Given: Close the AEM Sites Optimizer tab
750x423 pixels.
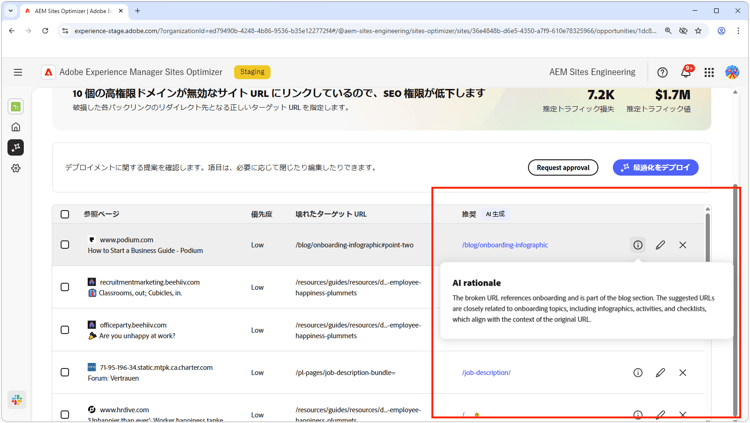Looking at the screenshot, I should pos(121,11).
